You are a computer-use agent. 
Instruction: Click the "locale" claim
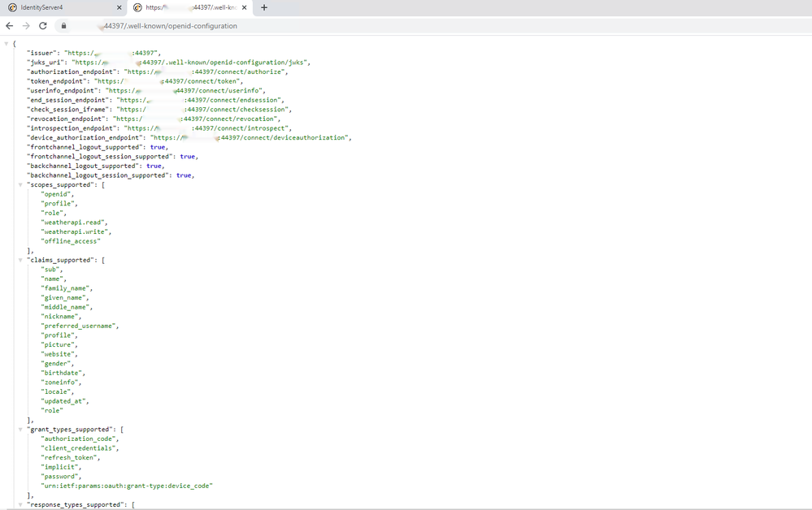point(56,391)
